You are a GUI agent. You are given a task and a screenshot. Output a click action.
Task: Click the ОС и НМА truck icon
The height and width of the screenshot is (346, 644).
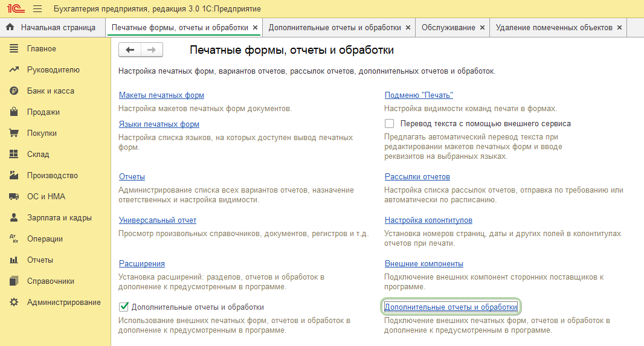click(14, 197)
